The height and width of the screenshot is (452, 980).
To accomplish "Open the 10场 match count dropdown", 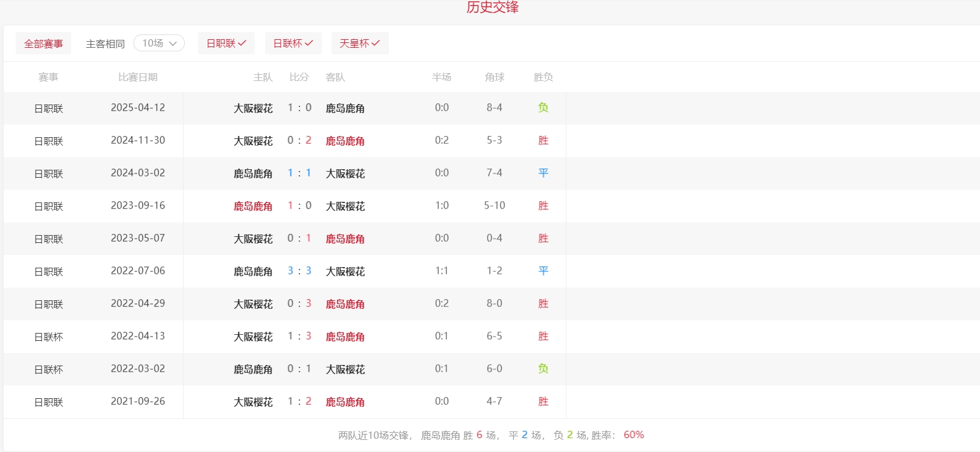I will click(x=159, y=44).
